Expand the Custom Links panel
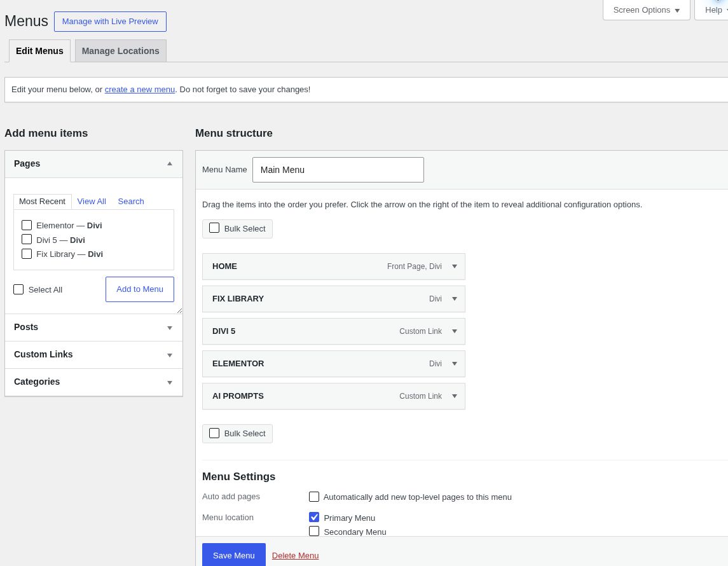This screenshot has height=566, width=728. (93, 355)
